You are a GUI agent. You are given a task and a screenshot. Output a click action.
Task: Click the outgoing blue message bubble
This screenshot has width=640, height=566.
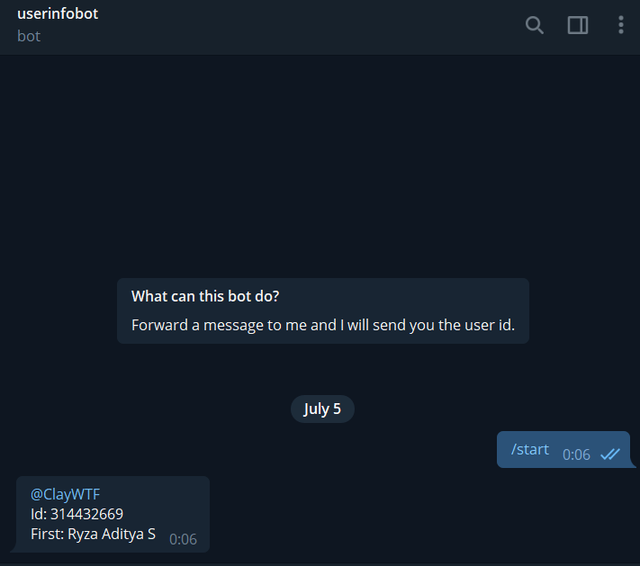(x=563, y=450)
